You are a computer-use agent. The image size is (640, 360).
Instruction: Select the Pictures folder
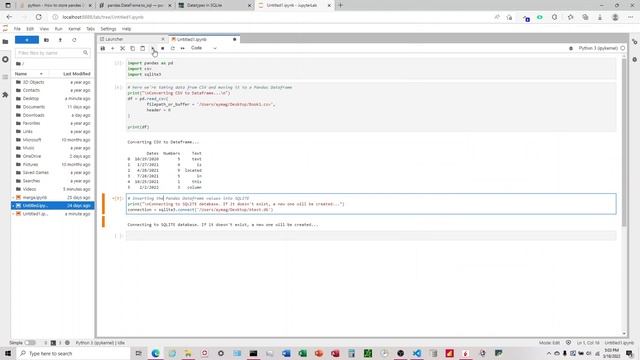pyautogui.click(x=52, y=164)
